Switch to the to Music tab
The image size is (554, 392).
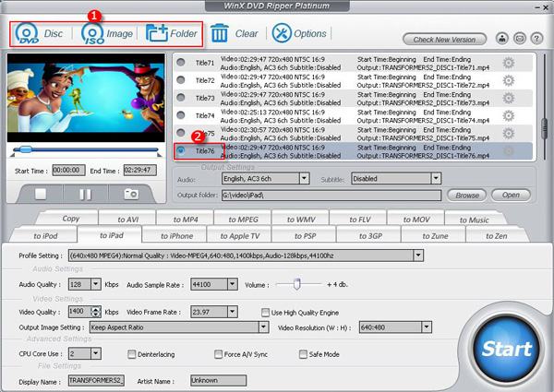coord(475,220)
